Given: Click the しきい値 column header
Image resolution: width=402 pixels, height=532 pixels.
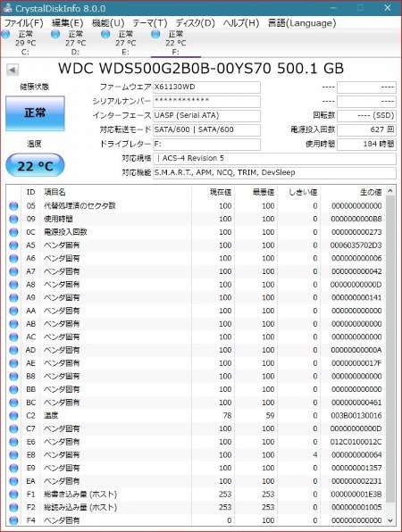Looking at the screenshot, I should [x=298, y=193].
